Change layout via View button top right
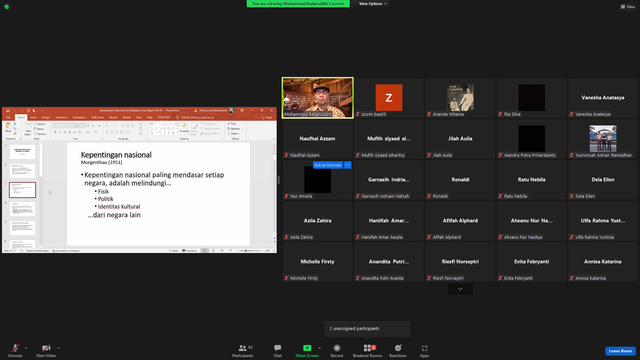 (628, 7)
